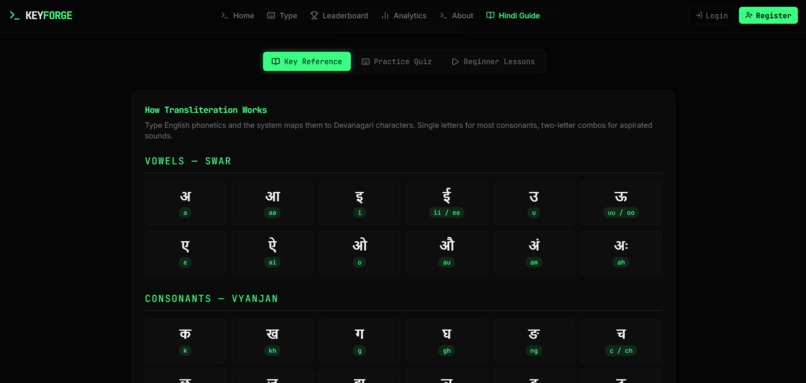Select the उ vowel card
806x383 pixels.
534,203
